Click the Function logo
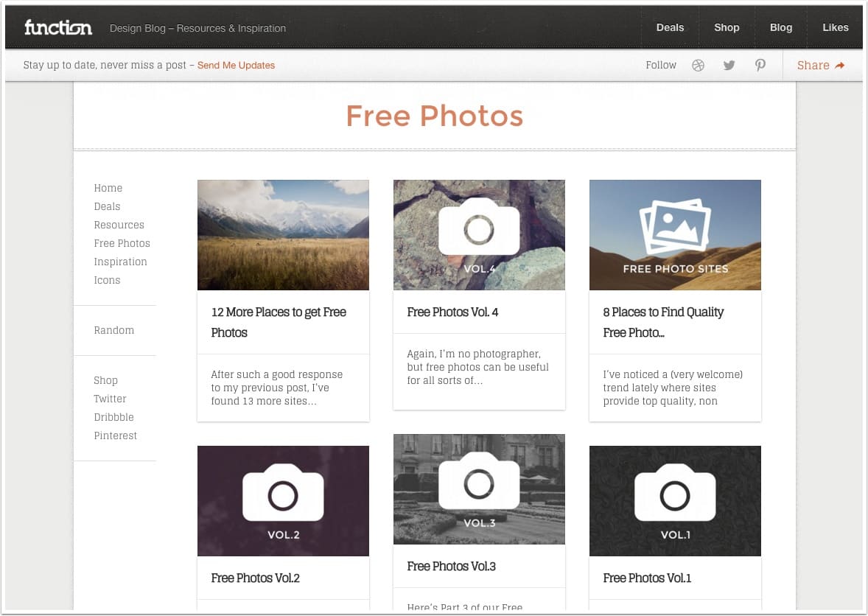 [x=58, y=28]
